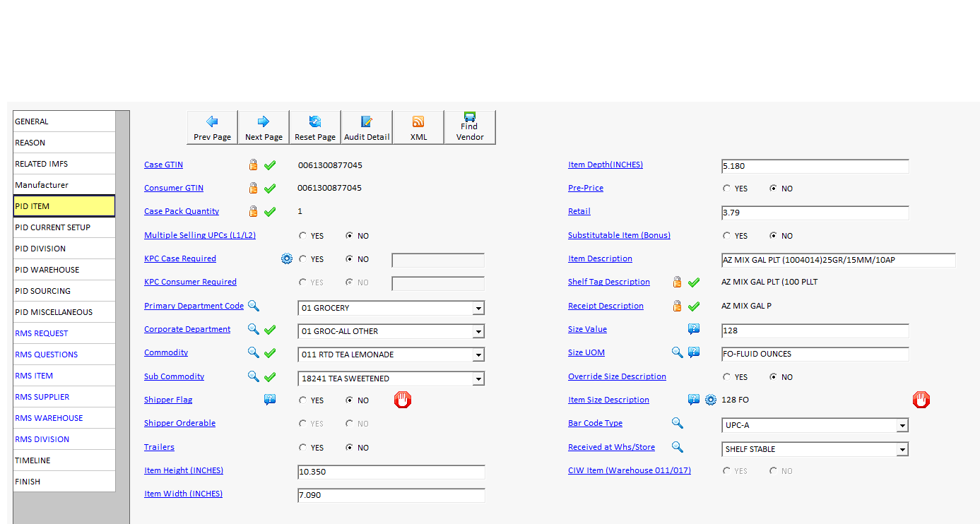Click the gear icon next to KPC Case Required
The width and height of the screenshot is (980, 524).
pos(286,258)
